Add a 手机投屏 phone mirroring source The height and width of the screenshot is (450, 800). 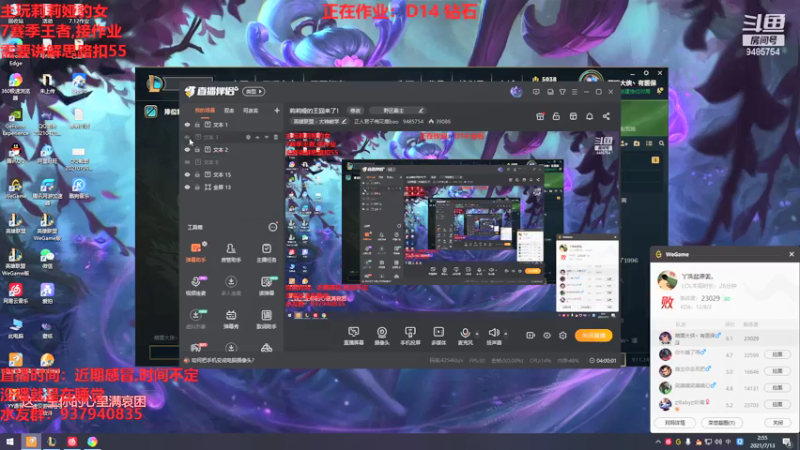tap(410, 336)
